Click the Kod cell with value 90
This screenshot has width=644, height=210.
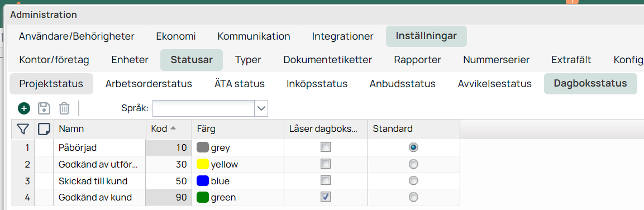169,198
